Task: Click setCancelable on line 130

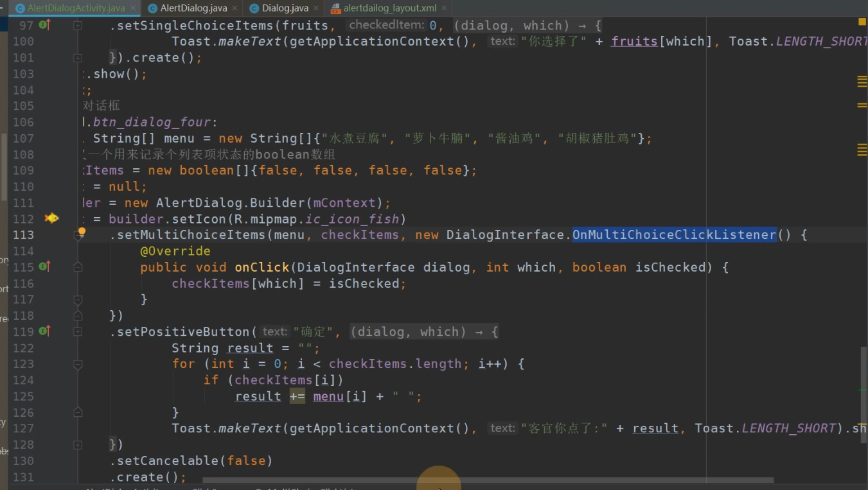Action: pyautogui.click(x=168, y=461)
